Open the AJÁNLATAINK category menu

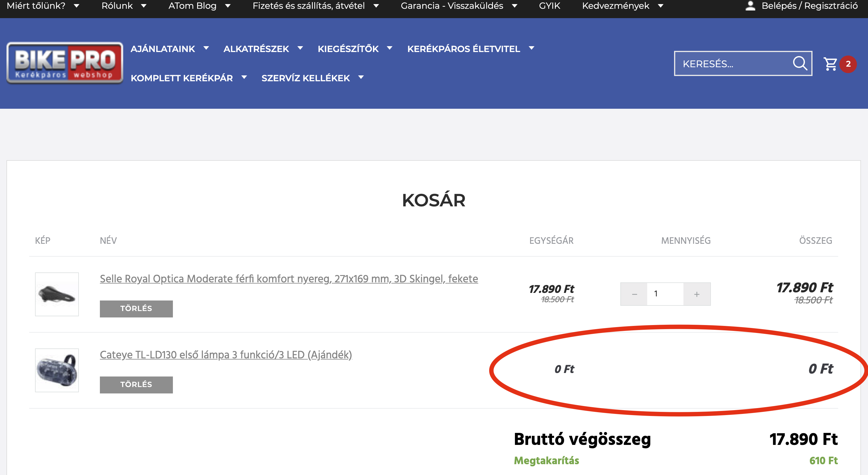pos(163,49)
